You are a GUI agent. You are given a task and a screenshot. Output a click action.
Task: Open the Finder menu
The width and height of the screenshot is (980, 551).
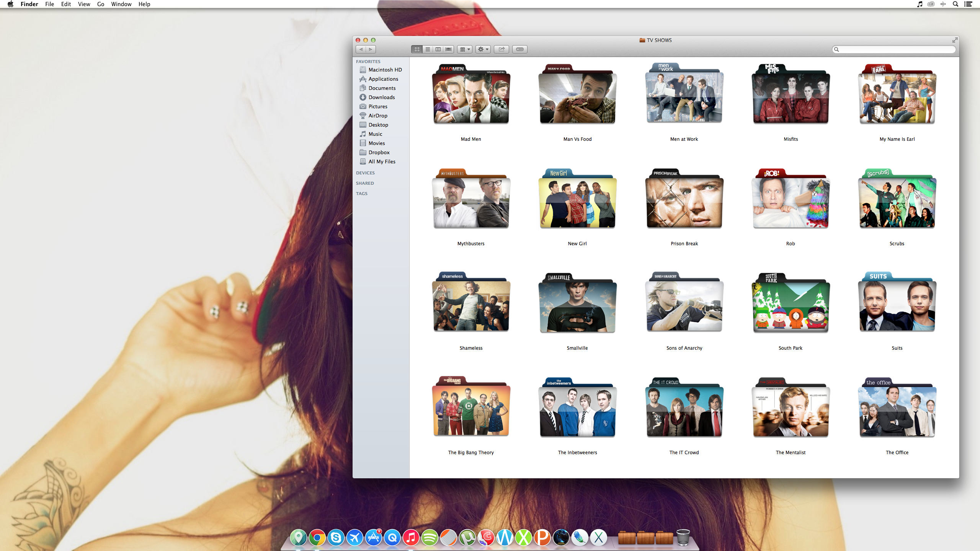tap(29, 4)
